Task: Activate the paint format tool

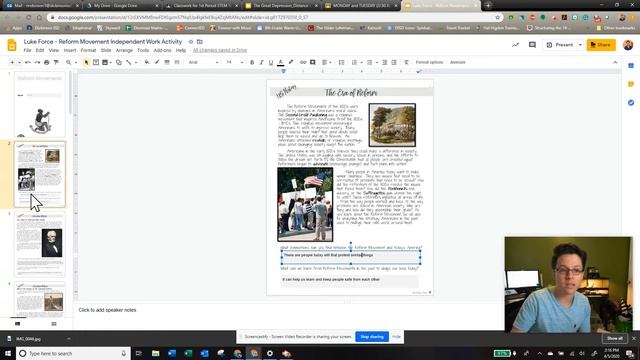Action: click(56, 62)
